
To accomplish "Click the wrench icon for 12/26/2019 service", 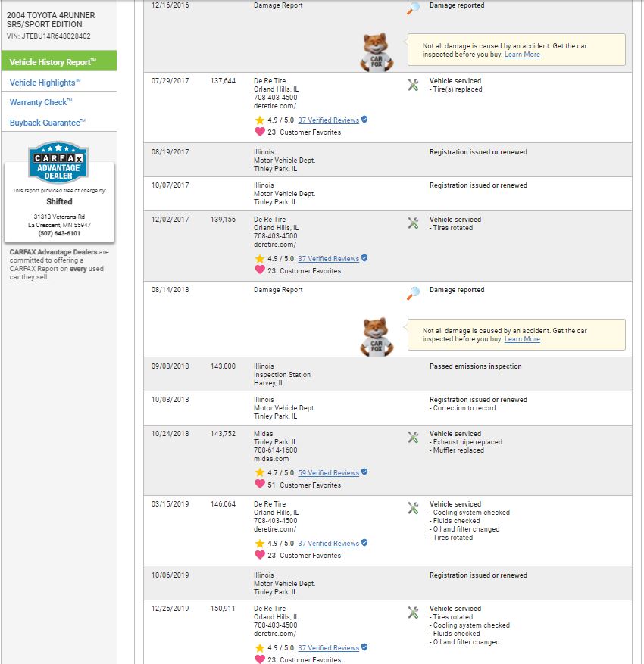I will 413,613.
